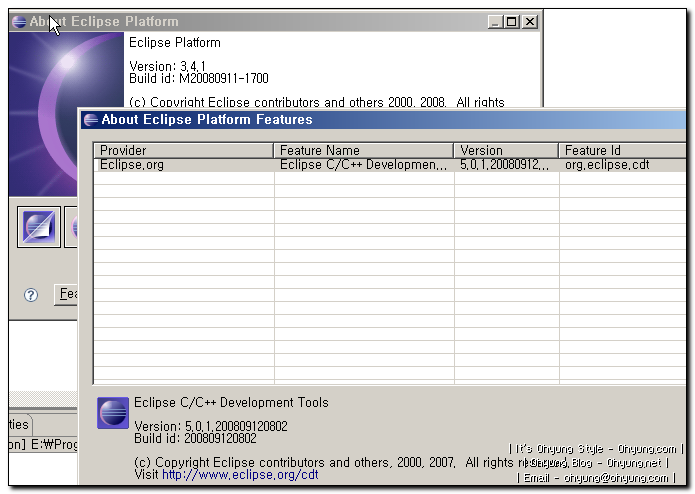This screenshot has width=695, height=494.
Task: Close the About Eclipse Platform window
Action: 530,21
